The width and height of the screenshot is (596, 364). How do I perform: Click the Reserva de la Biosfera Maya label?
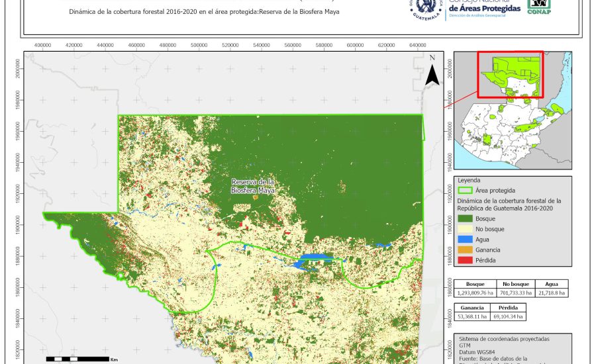(x=253, y=185)
